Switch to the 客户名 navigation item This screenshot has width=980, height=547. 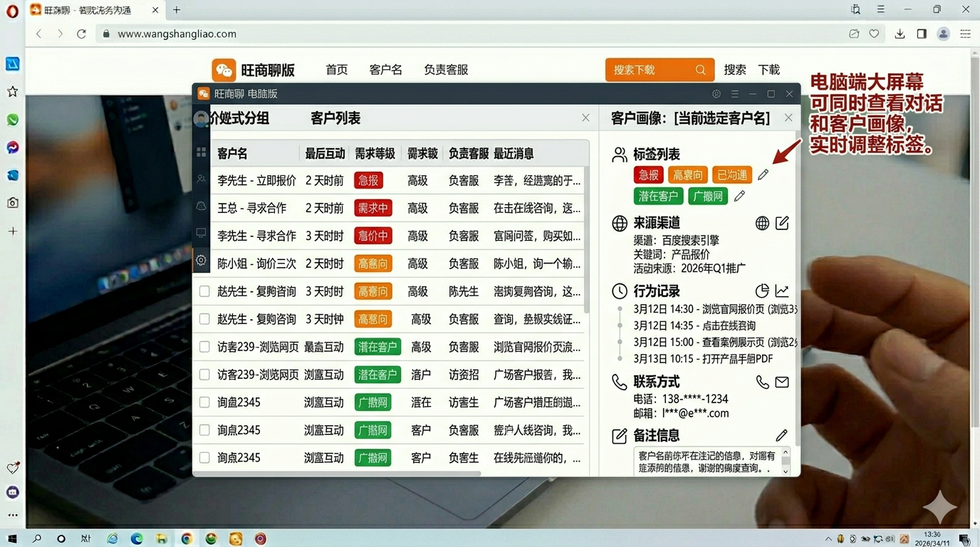coord(385,70)
